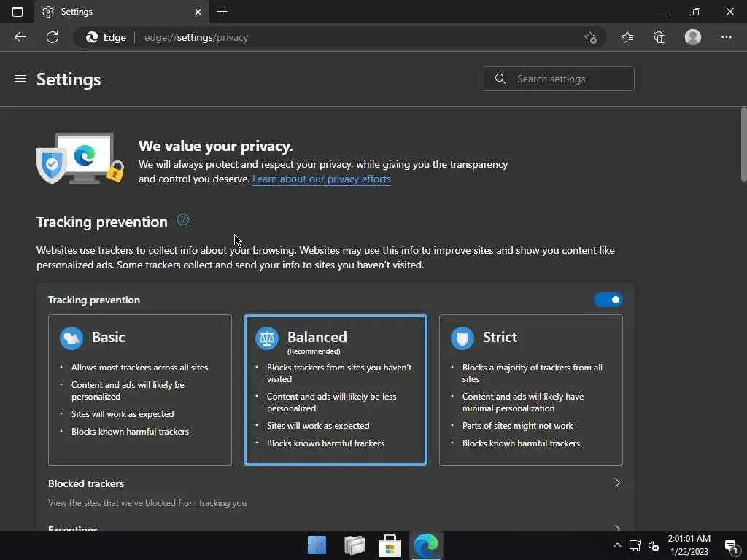This screenshot has width=747, height=560.
Task: Open the Blocked trackers row label
Action: [86, 483]
